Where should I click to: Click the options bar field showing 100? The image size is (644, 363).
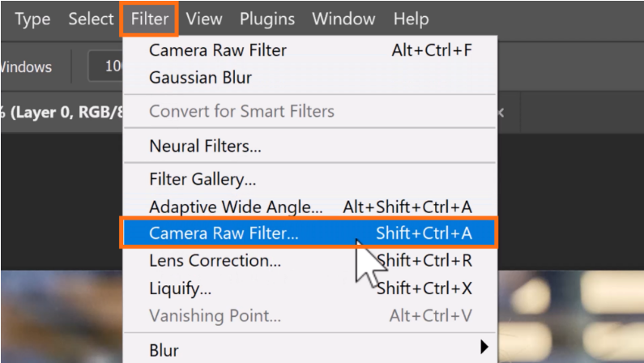point(109,66)
